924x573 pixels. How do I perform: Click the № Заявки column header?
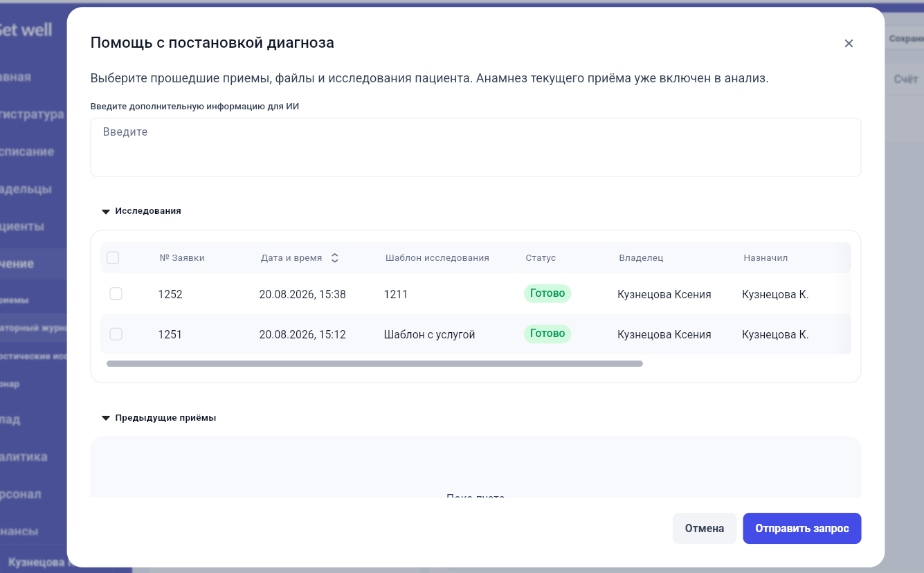click(x=182, y=258)
